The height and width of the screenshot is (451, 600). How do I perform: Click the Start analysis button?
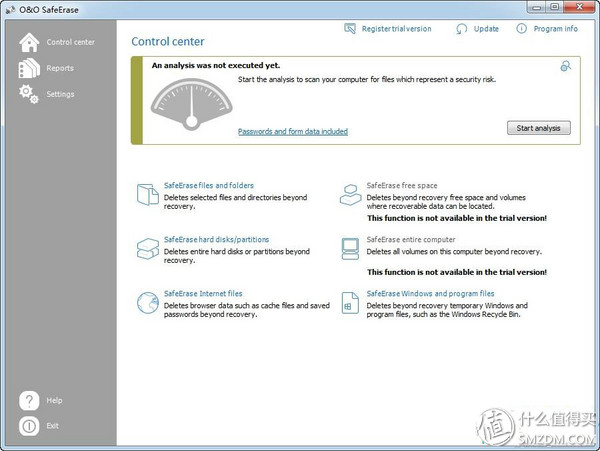(538, 128)
